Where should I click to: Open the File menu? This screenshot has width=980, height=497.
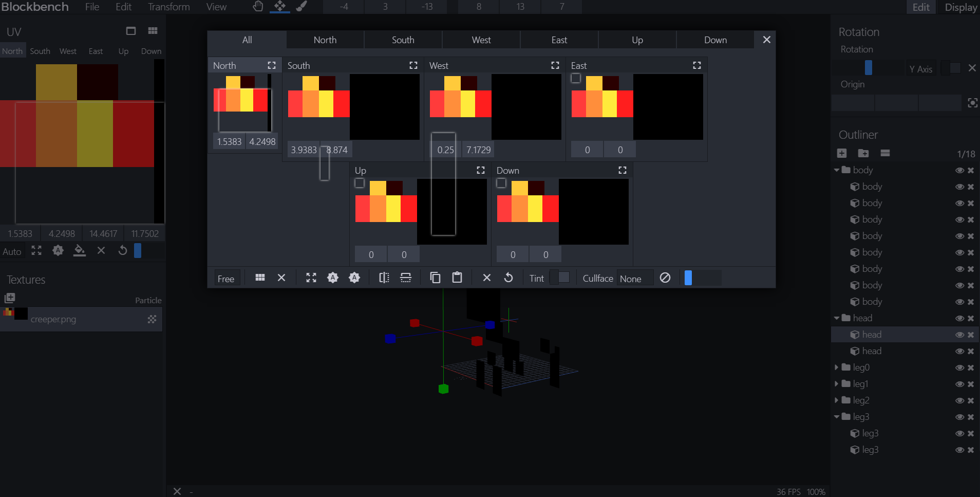pyautogui.click(x=92, y=7)
